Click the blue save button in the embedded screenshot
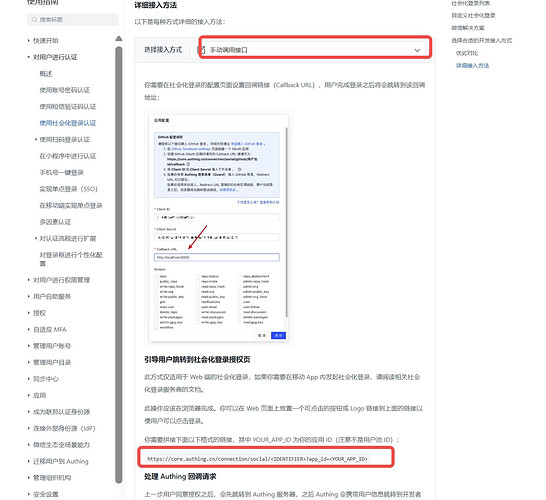This screenshot has width=546, height=500. [278, 335]
